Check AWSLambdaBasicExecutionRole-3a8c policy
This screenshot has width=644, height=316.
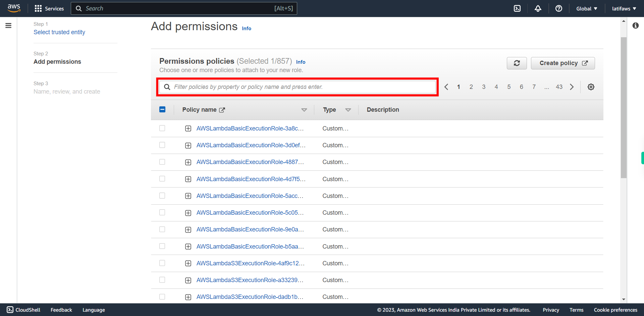[162, 128]
